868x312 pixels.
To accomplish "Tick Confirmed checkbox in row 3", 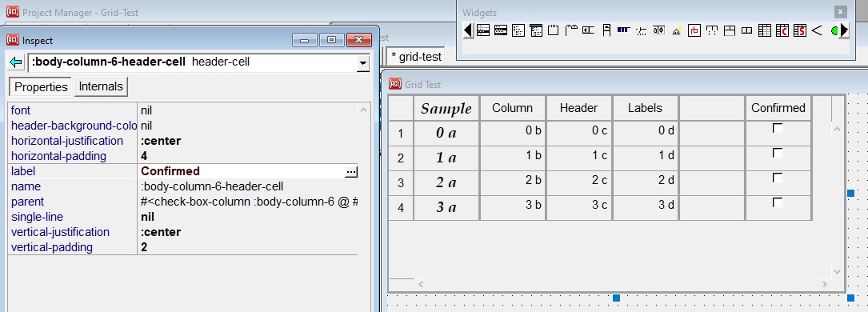I will tap(778, 178).
